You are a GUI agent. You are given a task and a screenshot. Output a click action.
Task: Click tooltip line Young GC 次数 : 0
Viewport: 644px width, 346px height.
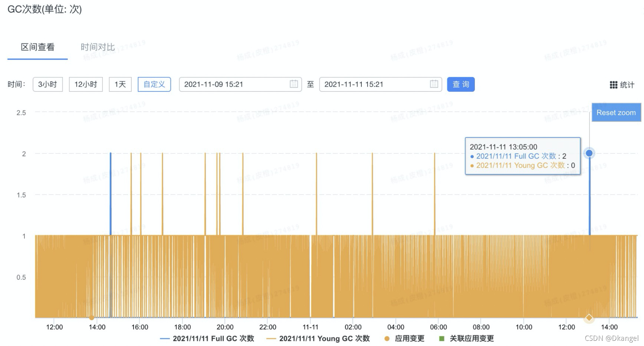click(523, 166)
